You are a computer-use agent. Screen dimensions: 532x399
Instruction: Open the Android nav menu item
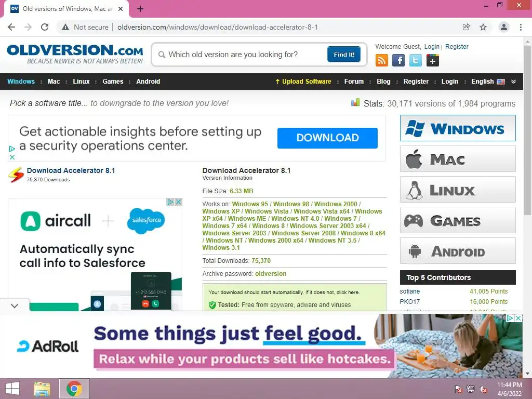click(148, 82)
